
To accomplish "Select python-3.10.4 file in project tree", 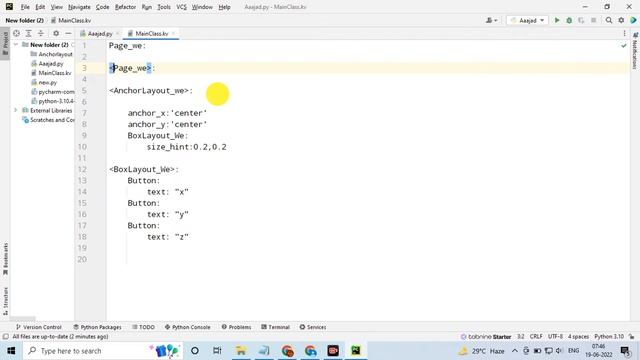I will pyautogui.click(x=53, y=101).
